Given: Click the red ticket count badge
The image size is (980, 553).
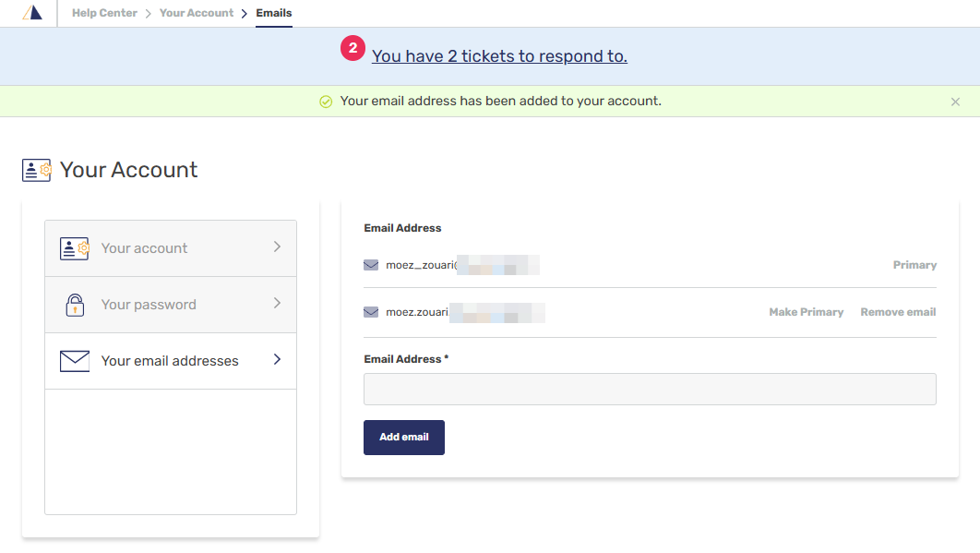Looking at the screenshot, I should [353, 49].
